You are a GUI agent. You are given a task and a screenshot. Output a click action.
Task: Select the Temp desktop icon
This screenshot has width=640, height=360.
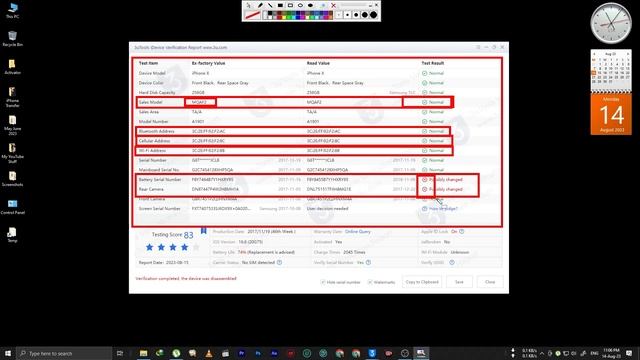12,235
